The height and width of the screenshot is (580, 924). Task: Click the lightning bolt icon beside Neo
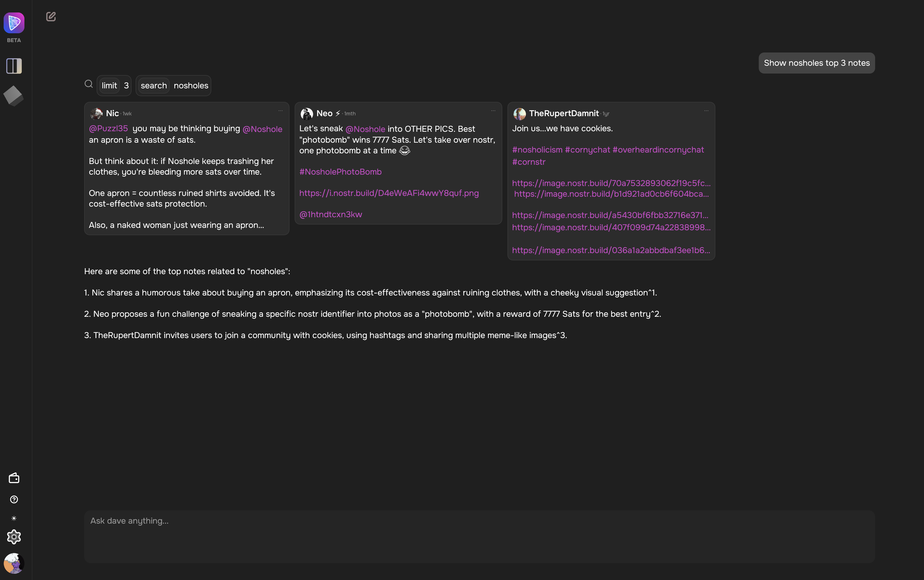338,113
